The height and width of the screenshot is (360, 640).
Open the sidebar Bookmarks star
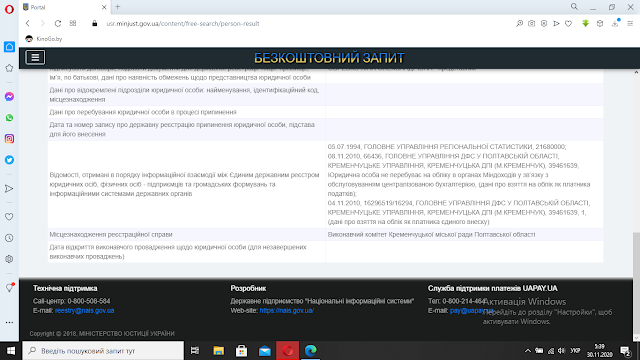click(x=9, y=68)
